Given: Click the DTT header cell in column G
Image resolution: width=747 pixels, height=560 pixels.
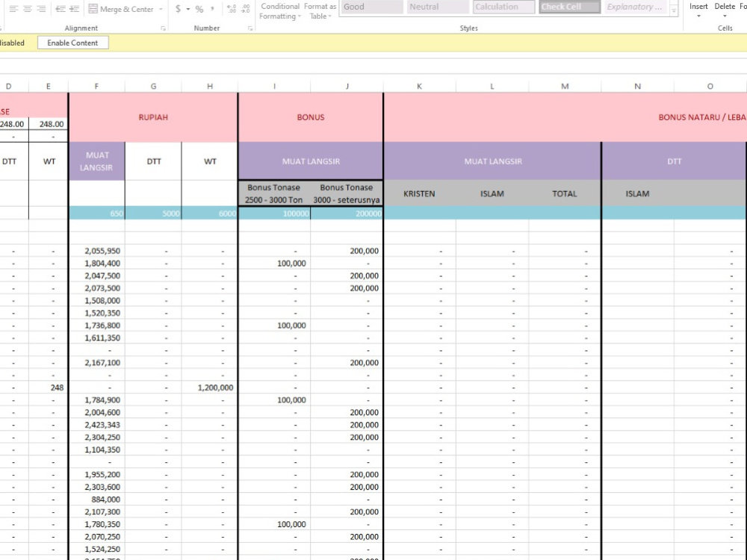Looking at the screenshot, I should point(153,161).
